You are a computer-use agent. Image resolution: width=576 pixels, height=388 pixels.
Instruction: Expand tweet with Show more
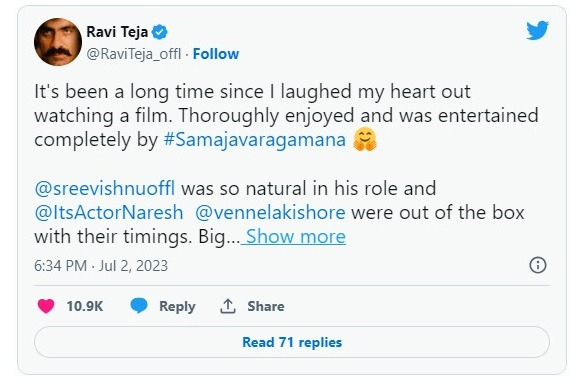pyautogui.click(x=296, y=236)
